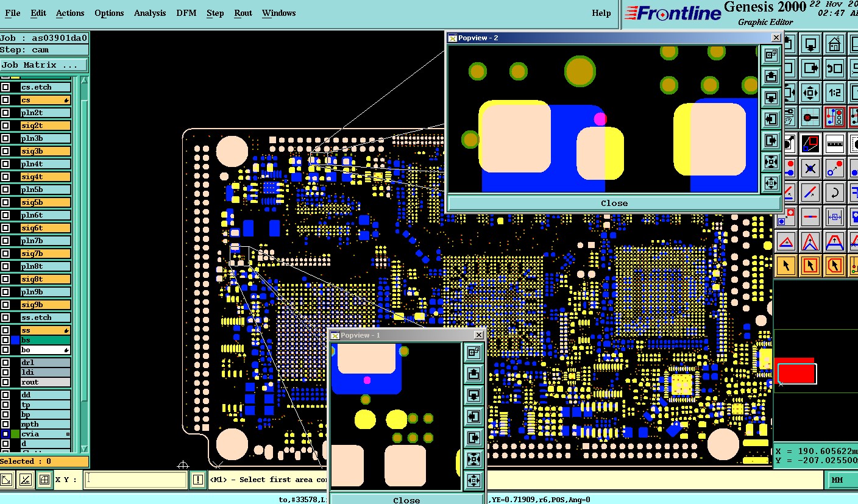Toggle the sig2t layer checkbox
Screen dimensions: 858x504
tap(5, 126)
